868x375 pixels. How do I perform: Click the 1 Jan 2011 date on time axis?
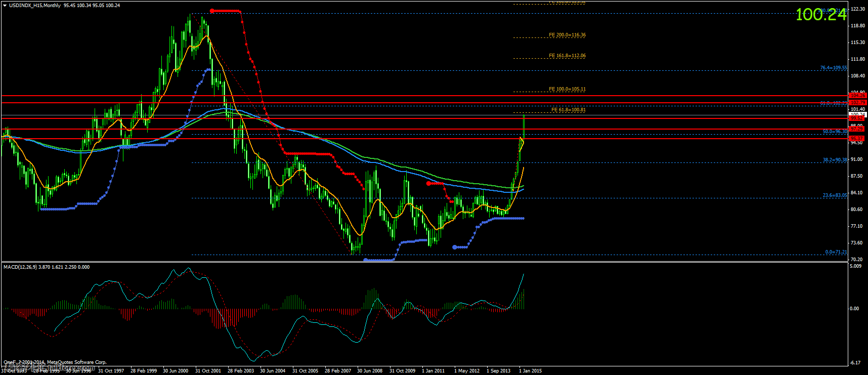tap(433, 371)
